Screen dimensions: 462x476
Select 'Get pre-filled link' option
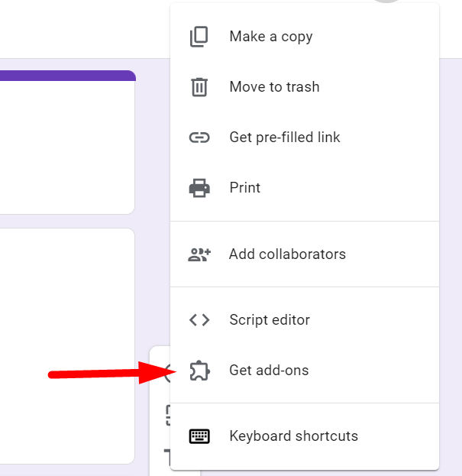point(285,138)
